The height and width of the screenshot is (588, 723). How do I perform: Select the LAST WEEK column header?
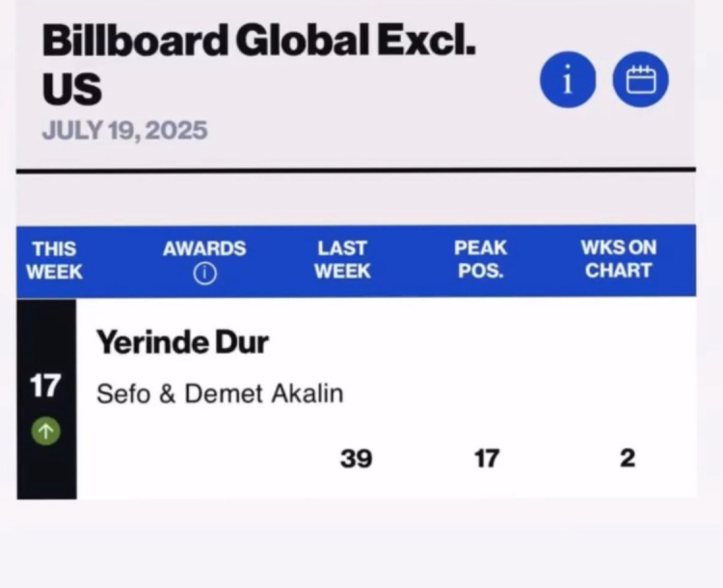pyautogui.click(x=342, y=259)
